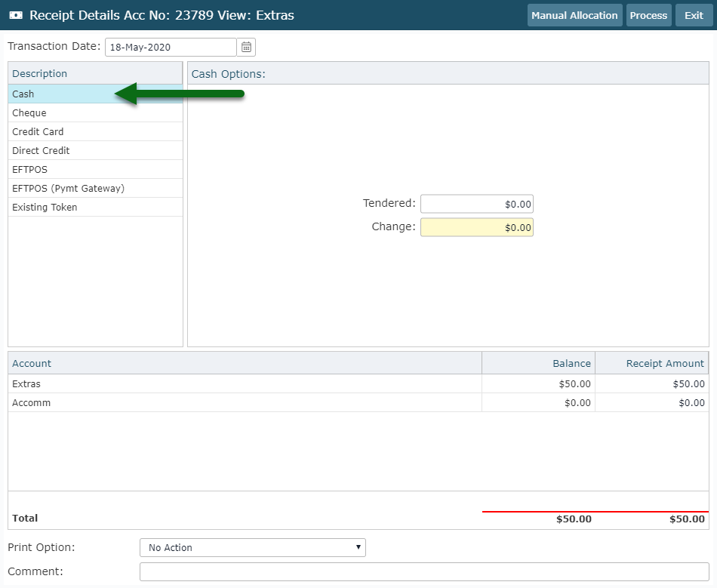Choose Credit Card payment type
This screenshot has height=588, width=717.
95,131
